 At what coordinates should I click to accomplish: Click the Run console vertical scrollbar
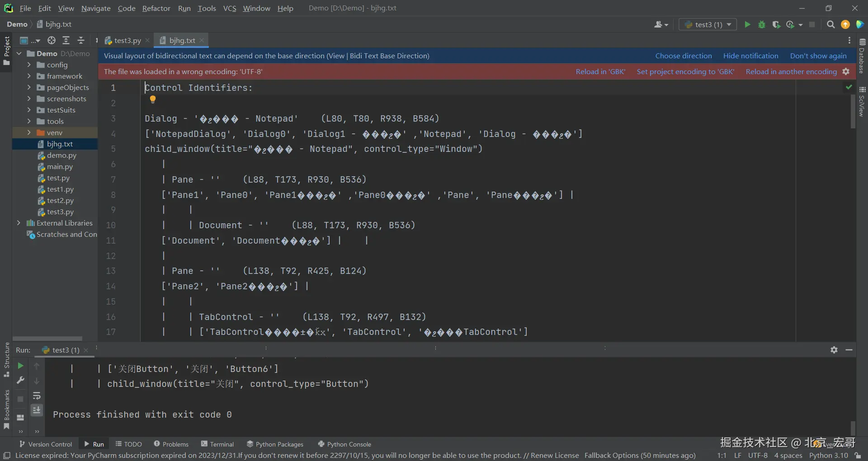point(853,428)
